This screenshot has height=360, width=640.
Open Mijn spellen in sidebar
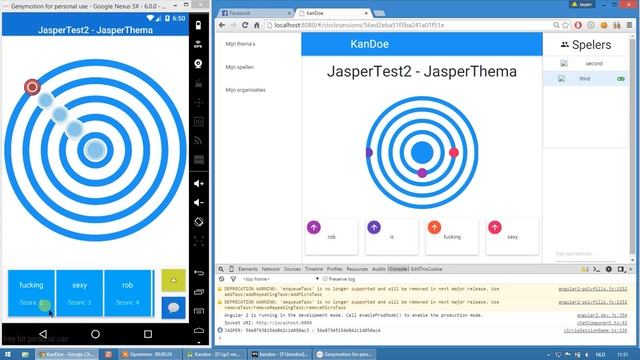(x=239, y=67)
